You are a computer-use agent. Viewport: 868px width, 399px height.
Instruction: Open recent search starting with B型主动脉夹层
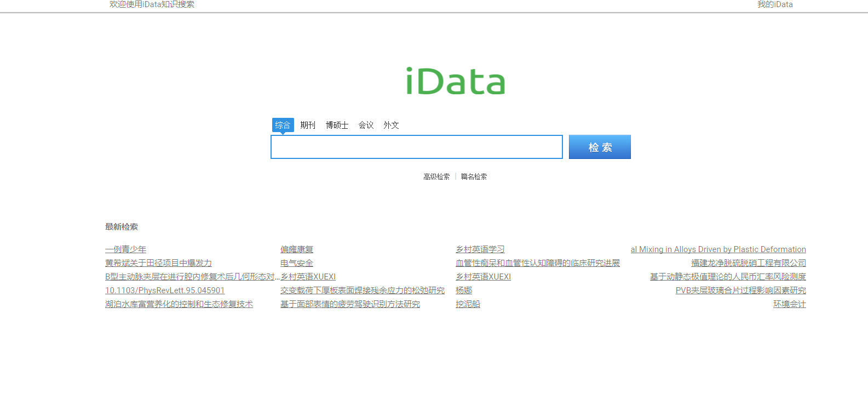click(192, 277)
